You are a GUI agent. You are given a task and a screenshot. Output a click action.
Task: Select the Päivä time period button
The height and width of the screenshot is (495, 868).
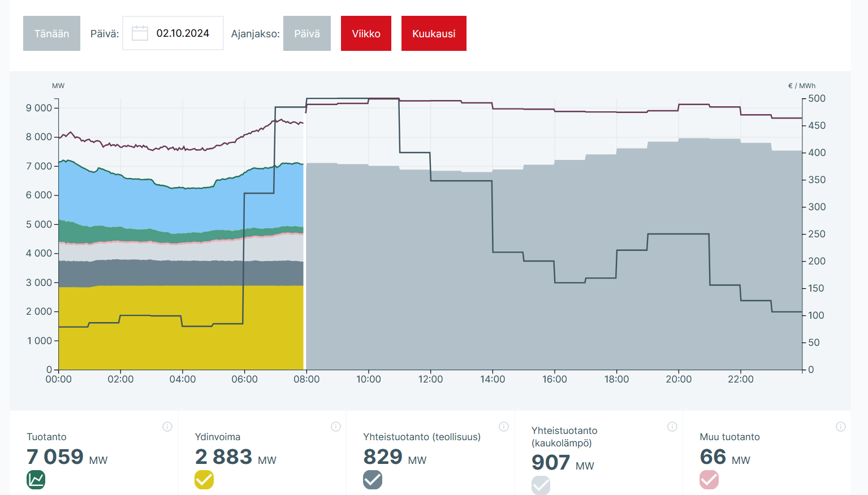(x=307, y=33)
